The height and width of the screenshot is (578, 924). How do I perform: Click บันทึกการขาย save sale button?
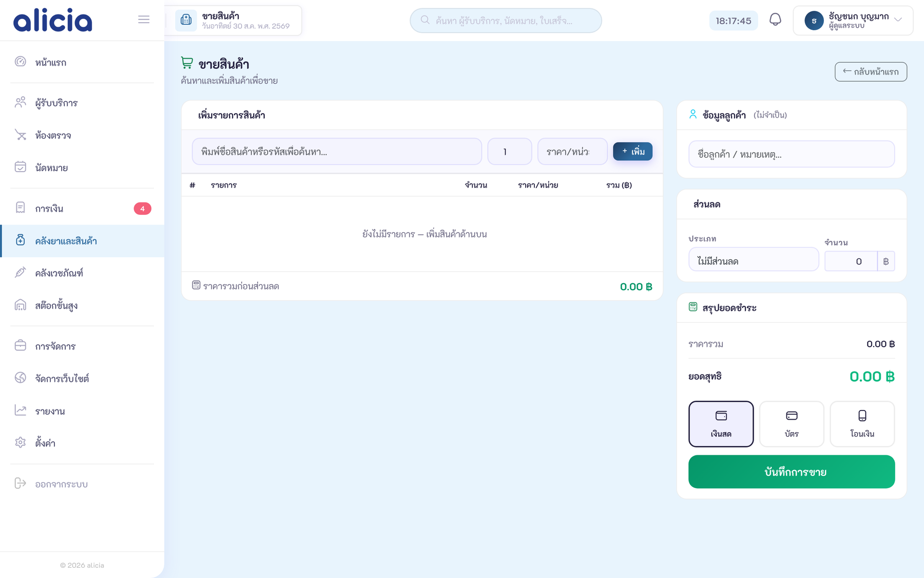coord(792,472)
